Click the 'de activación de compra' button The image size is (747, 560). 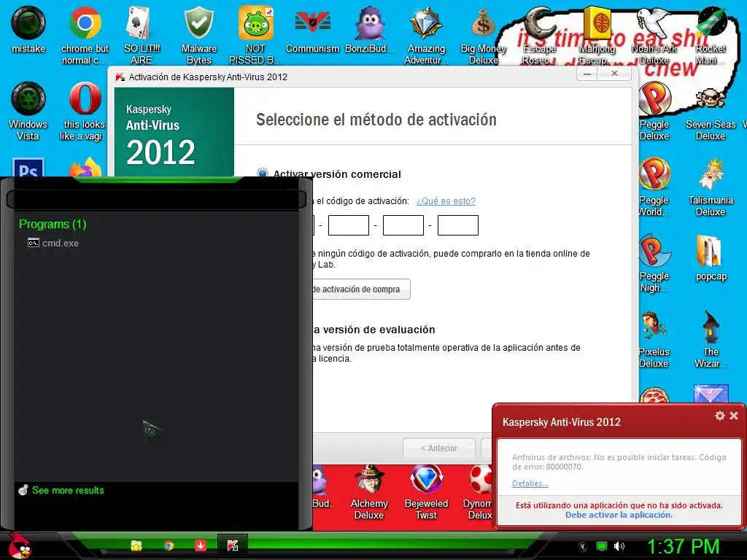pos(361,289)
